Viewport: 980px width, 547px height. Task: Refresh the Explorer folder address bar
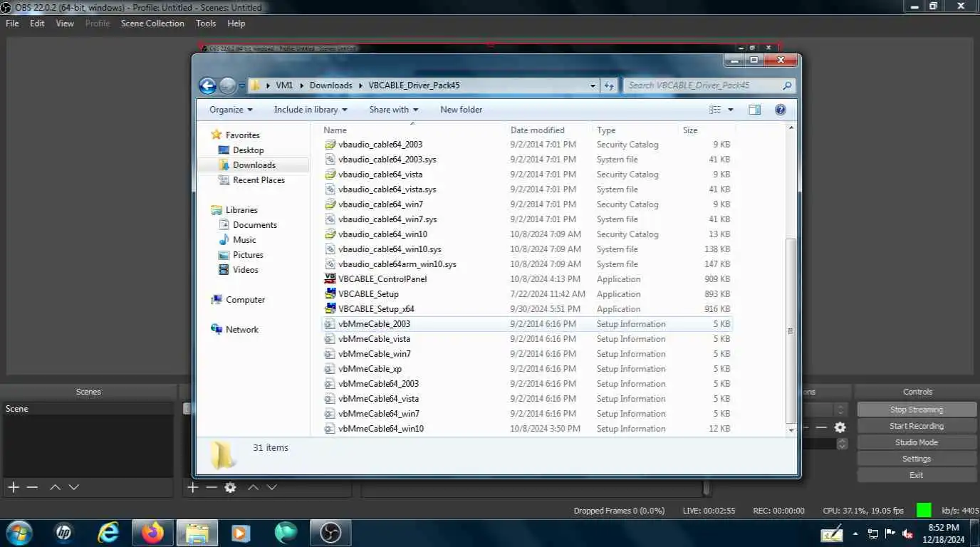pyautogui.click(x=609, y=85)
